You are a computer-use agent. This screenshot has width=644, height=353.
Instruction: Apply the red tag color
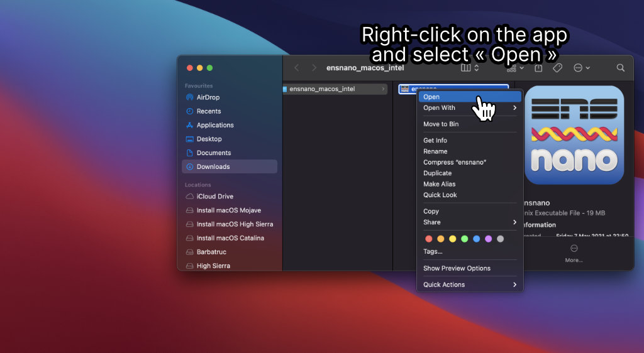click(x=429, y=239)
